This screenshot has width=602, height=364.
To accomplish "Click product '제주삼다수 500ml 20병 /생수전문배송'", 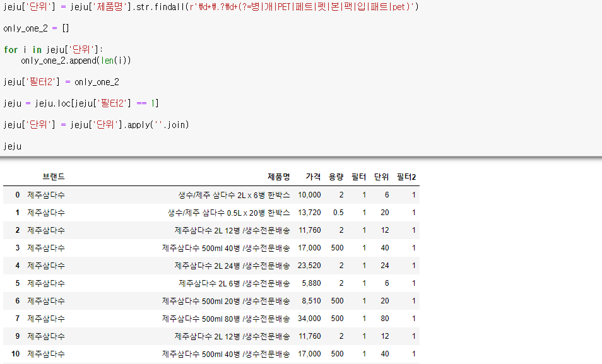I will [226, 301].
